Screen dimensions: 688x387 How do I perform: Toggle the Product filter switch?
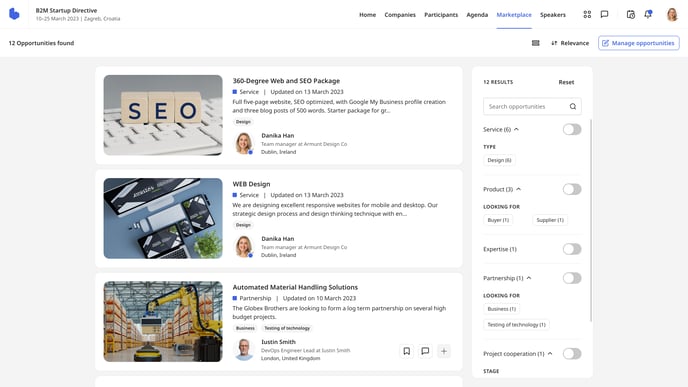572,189
